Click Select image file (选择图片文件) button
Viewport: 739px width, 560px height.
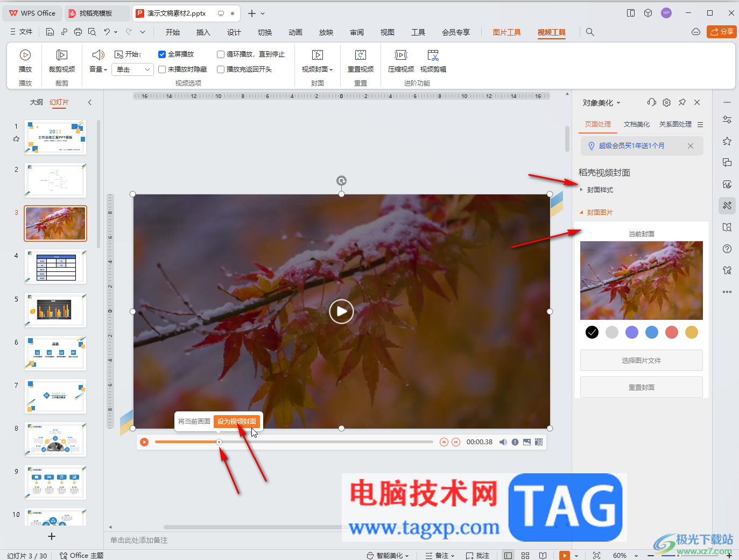coord(642,361)
